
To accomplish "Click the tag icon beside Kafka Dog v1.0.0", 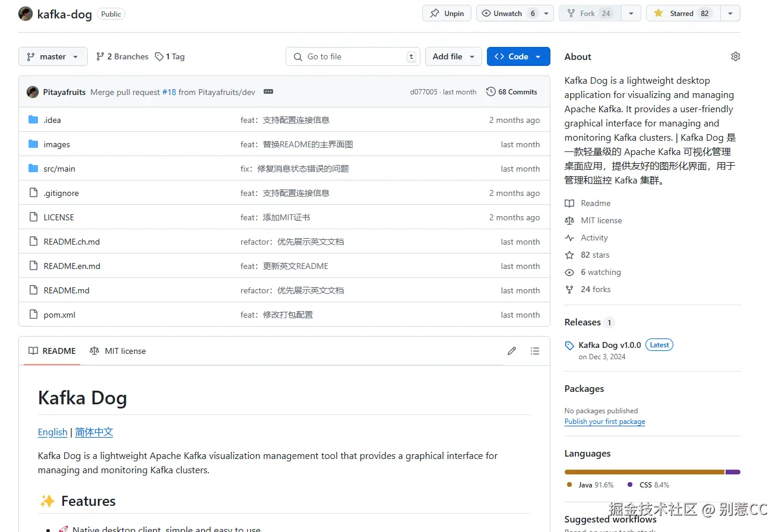I will [569, 346].
